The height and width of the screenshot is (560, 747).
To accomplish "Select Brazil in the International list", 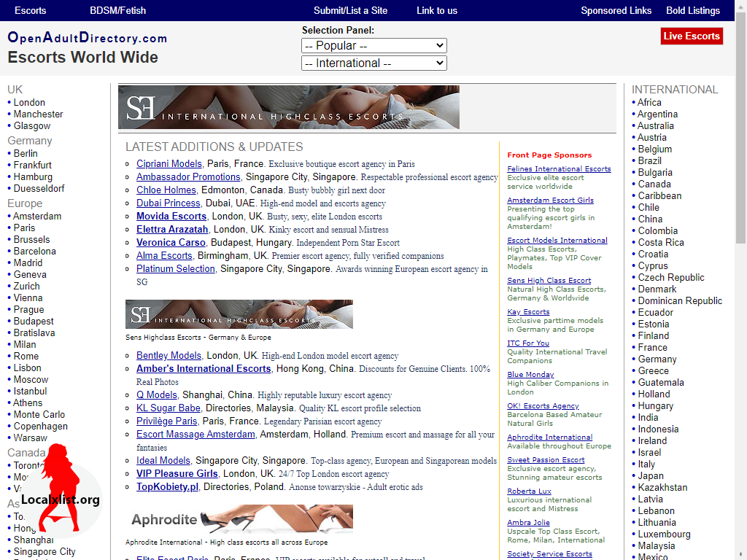I will pyautogui.click(x=650, y=161).
